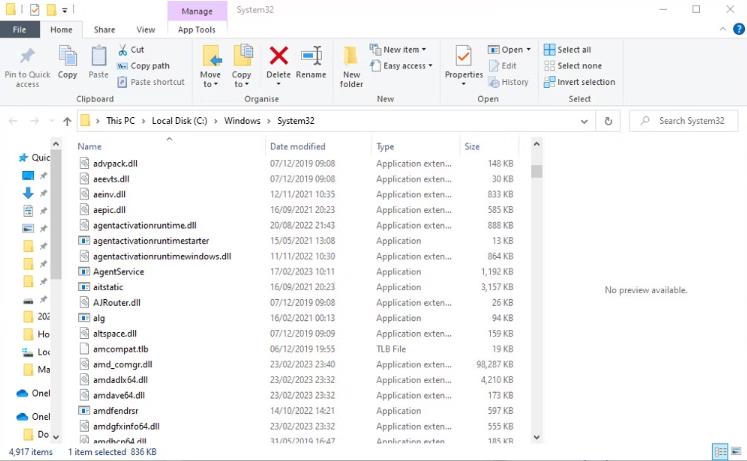Select the Quick access star in sidebar

point(23,158)
